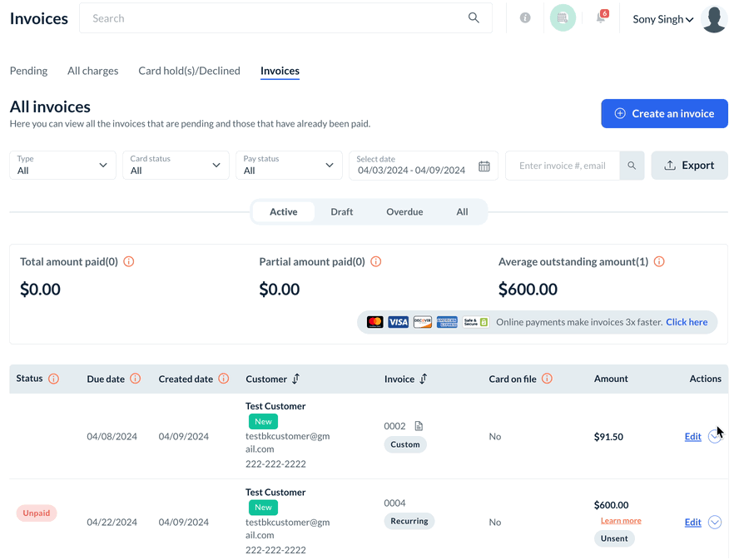The width and height of the screenshot is (744, 560).
Task: Click the Created date column info icon
Action: point(224,379)
